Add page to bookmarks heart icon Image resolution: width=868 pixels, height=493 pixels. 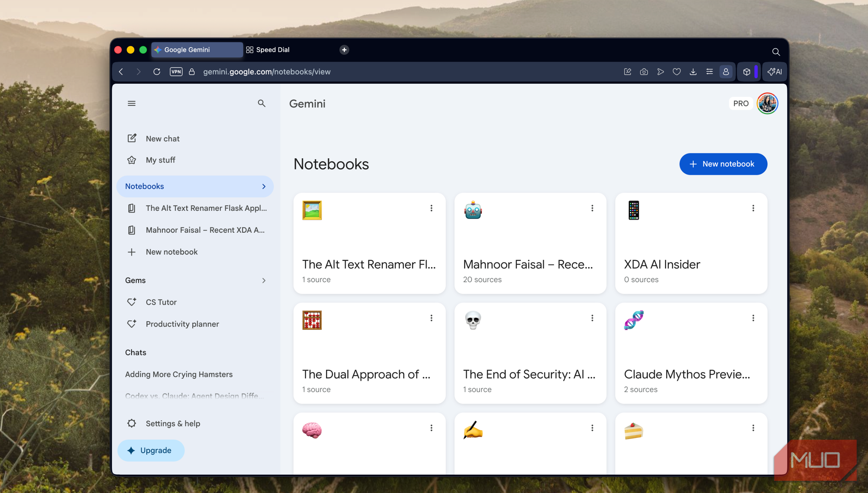677,72
